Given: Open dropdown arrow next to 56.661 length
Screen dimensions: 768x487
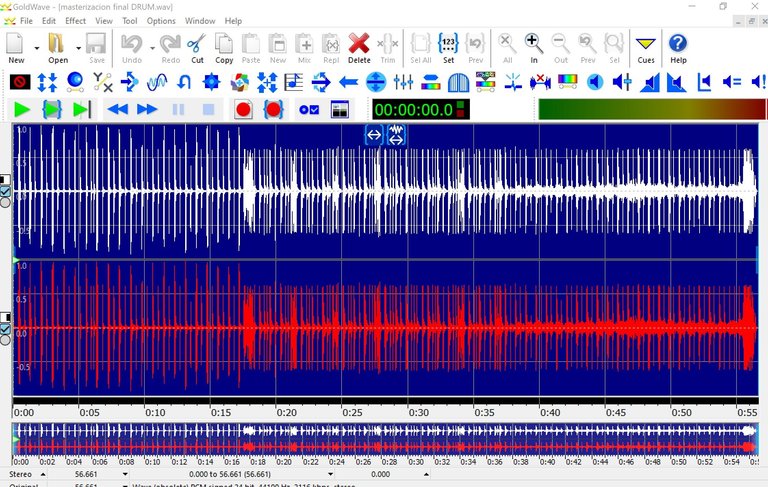Looking at the screenshot, I should [x=125, y=474].
